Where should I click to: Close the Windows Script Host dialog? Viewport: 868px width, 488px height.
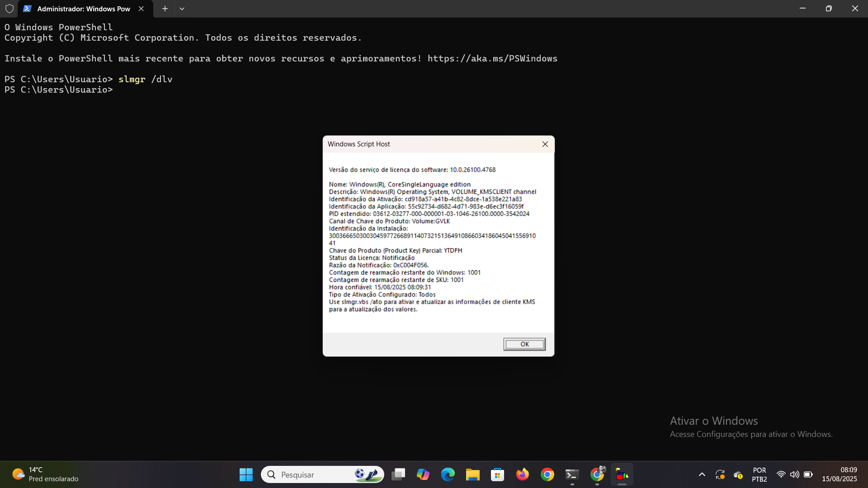[545, 144]
